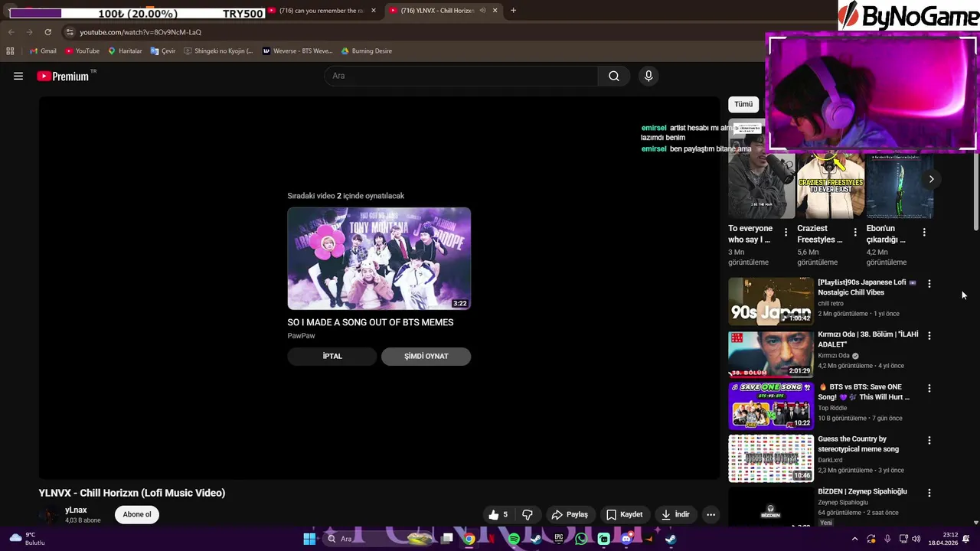Open menu for BTS vs BTS video

pyautogui.click(x=929, y=388)
